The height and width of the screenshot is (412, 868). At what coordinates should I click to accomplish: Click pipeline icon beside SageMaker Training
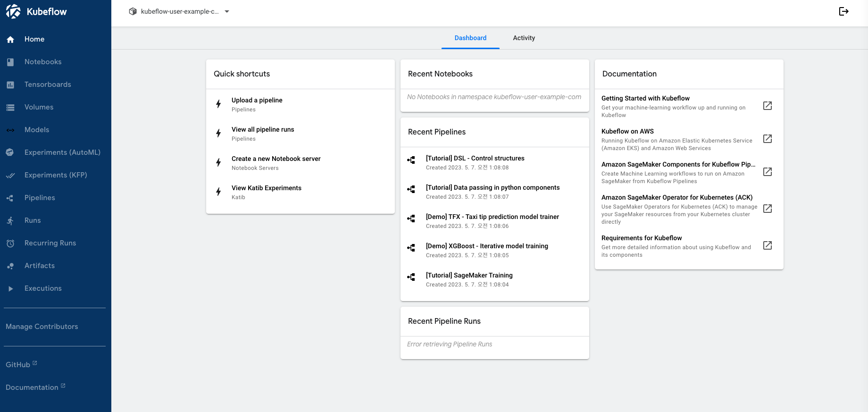[411, 277]
